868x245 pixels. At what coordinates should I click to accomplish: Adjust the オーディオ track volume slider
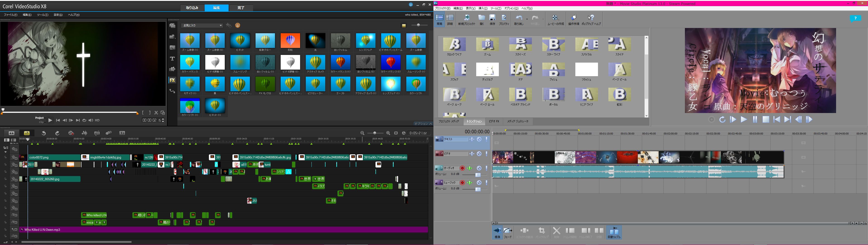pos(478,175)
